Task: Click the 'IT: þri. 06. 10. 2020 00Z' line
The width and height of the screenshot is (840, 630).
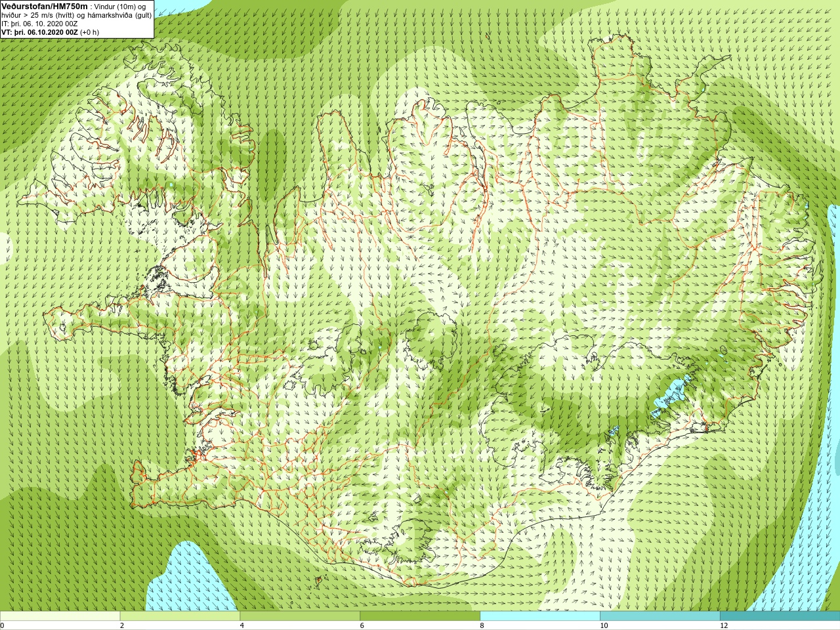Action: pyautogui.click(x=39, y=24)
